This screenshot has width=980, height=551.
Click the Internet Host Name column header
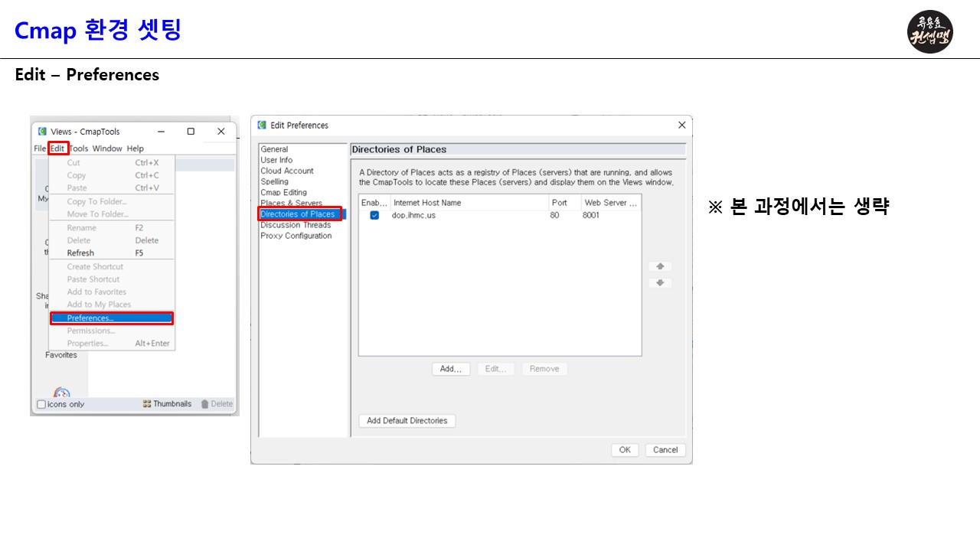click(469, 203)
